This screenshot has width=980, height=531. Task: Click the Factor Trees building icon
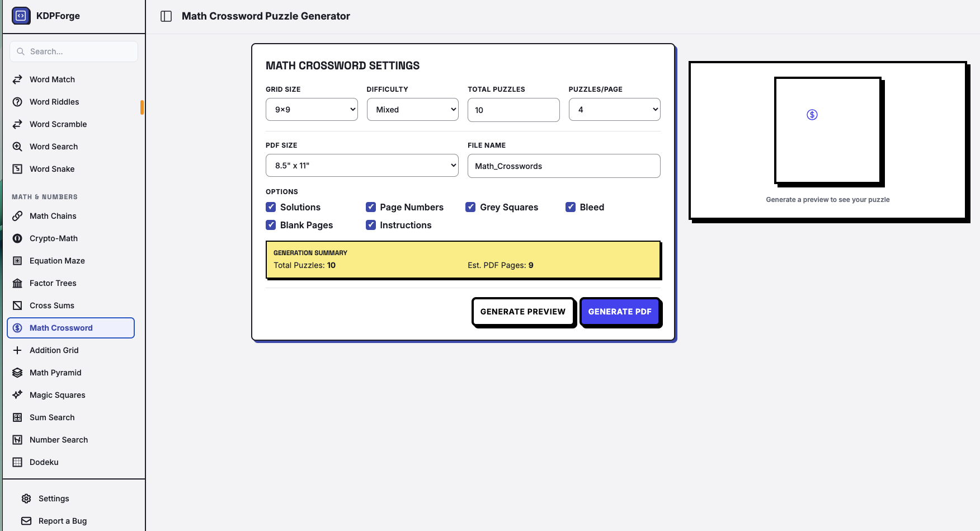tap(17, 283)
